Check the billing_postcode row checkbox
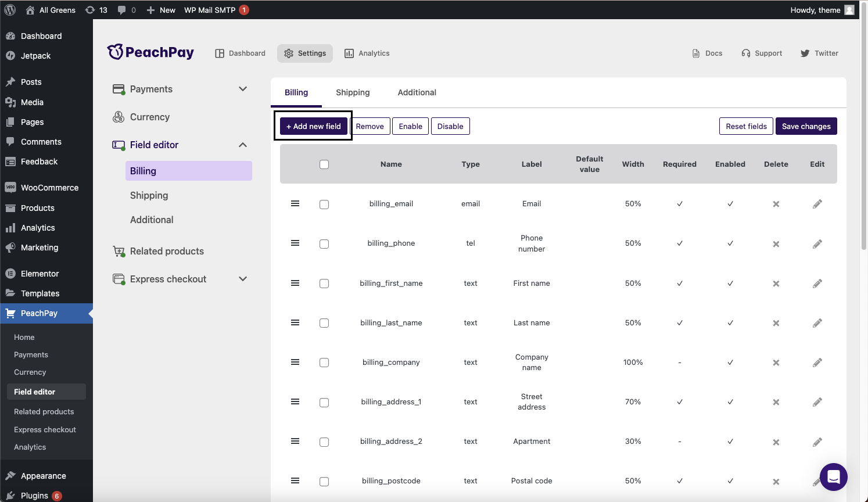Screen dimensions: 868x502 click(x=324, y=482)
